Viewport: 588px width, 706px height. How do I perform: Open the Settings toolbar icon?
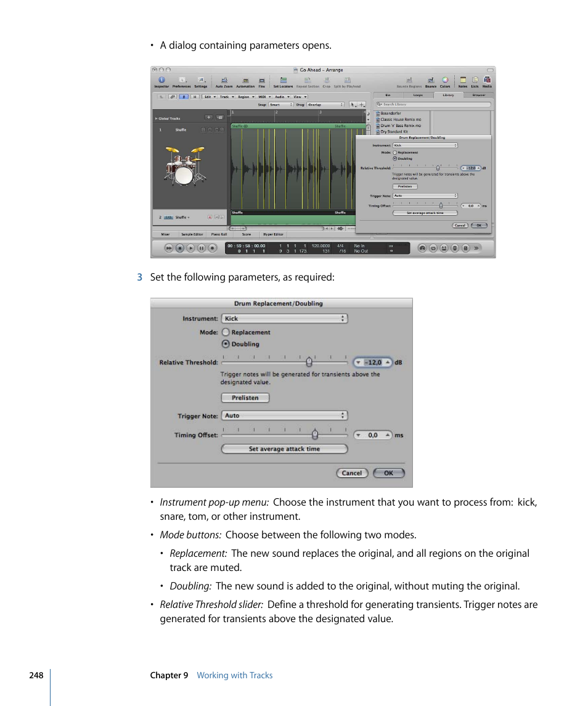click(202, 80)
